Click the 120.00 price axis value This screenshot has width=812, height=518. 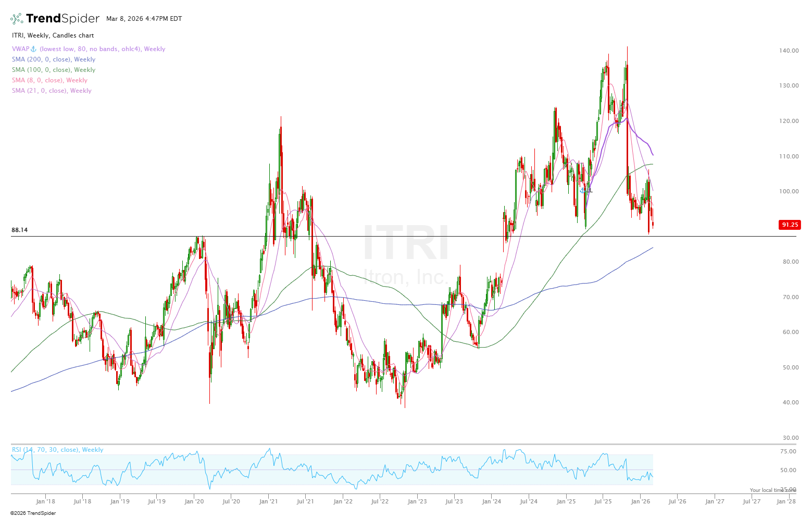(789, 121)
